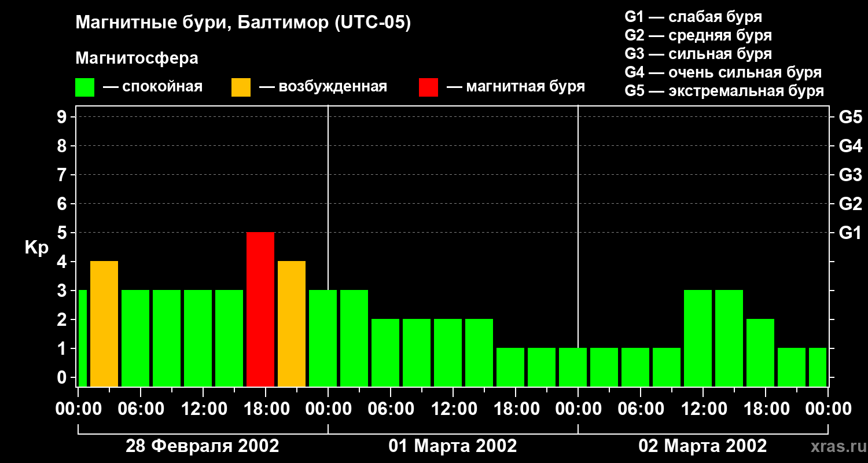Select the orange bar right after the red bar
Viewport: 868px width, 463px height.
point(292,324)
